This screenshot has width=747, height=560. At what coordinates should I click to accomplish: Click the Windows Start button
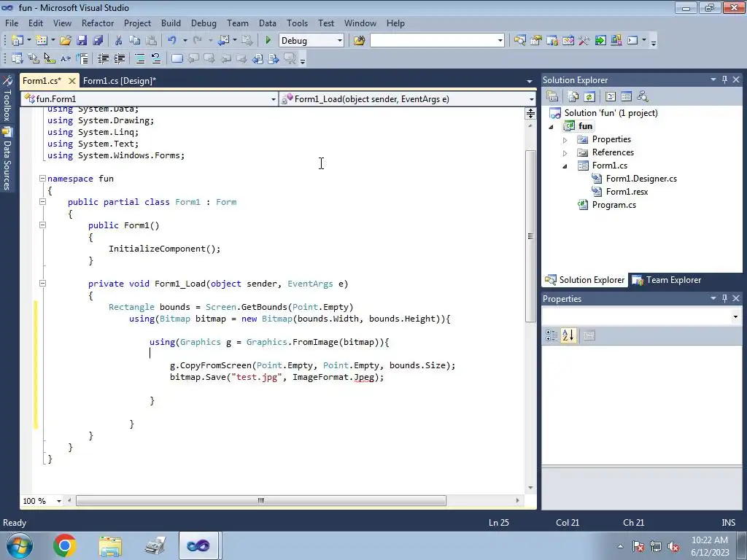tap(19, 545)
